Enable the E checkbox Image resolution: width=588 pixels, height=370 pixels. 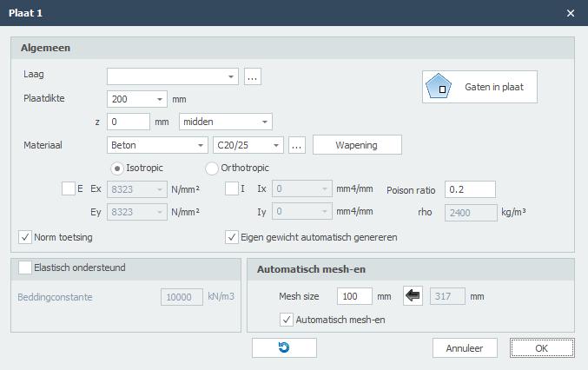coord(69,188)
